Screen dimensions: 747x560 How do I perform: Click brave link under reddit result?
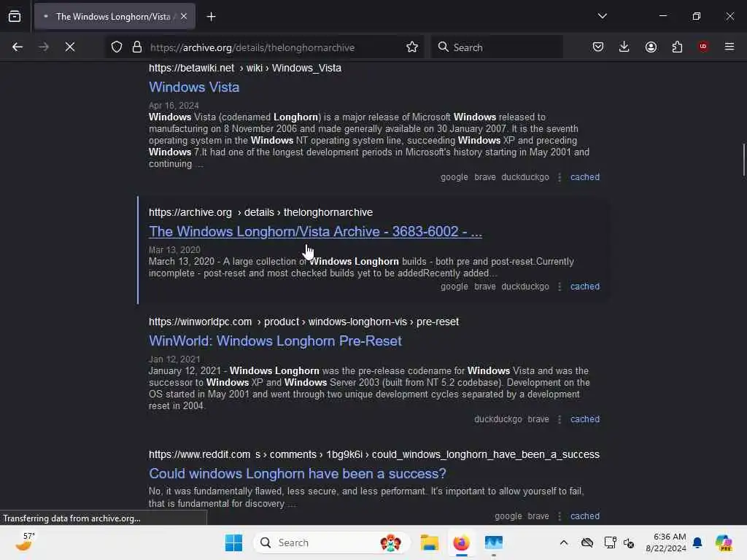pos(538,516)
